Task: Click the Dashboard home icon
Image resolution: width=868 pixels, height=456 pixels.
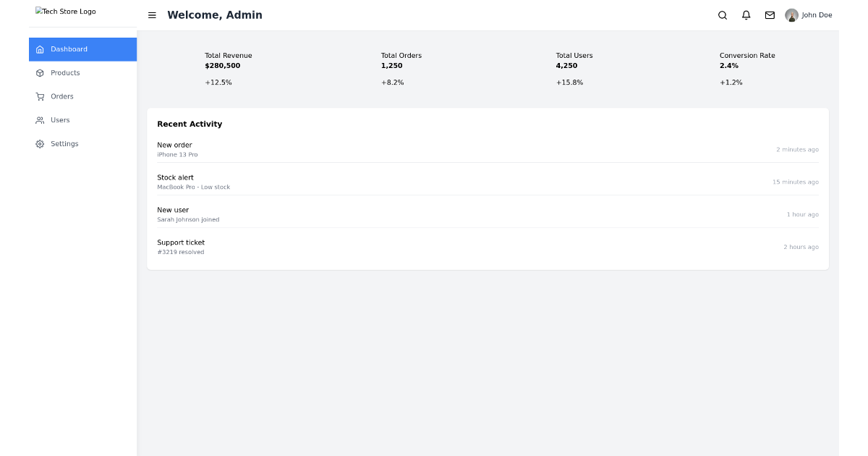Action: [40, 49]
